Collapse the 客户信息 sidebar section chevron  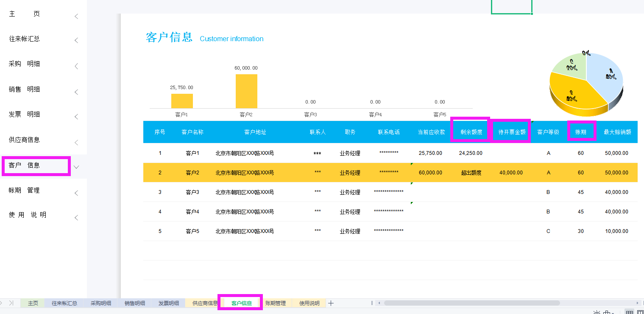click(x=76, y=167)
